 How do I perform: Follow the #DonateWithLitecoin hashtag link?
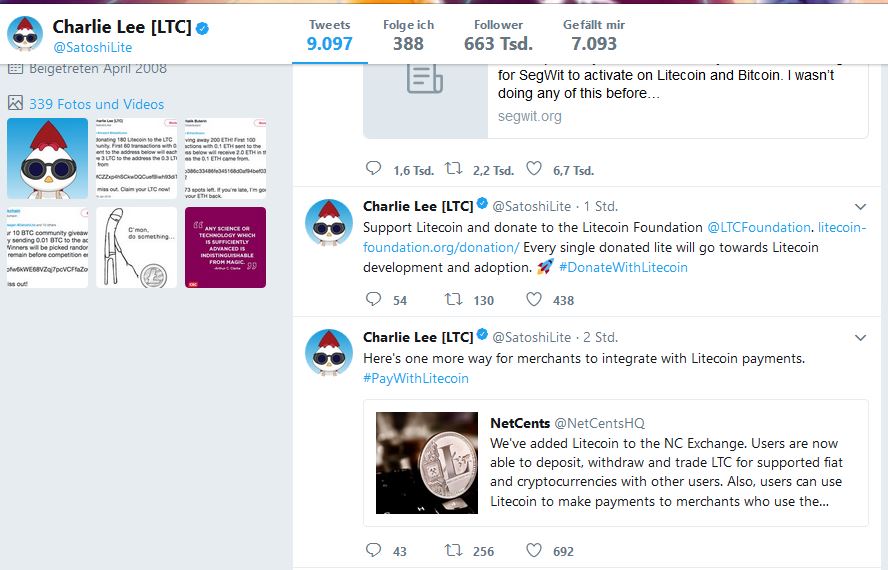coord(623,267)
